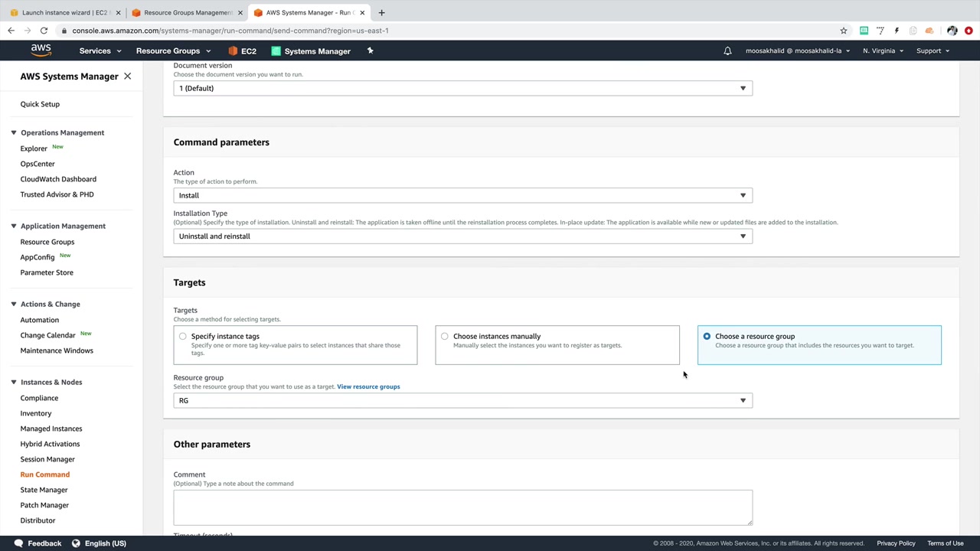This screenshot has height=551, width=980.
Task: Open the Systems Manager shortcut in header
Action: click(x=311, y=51)
